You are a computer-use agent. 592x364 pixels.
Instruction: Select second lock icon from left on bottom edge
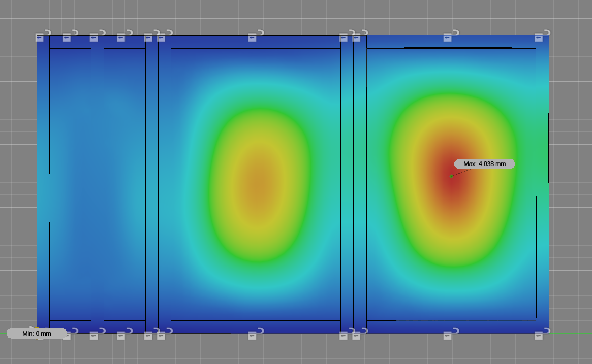pyautogui.click(x=67, y=335)
